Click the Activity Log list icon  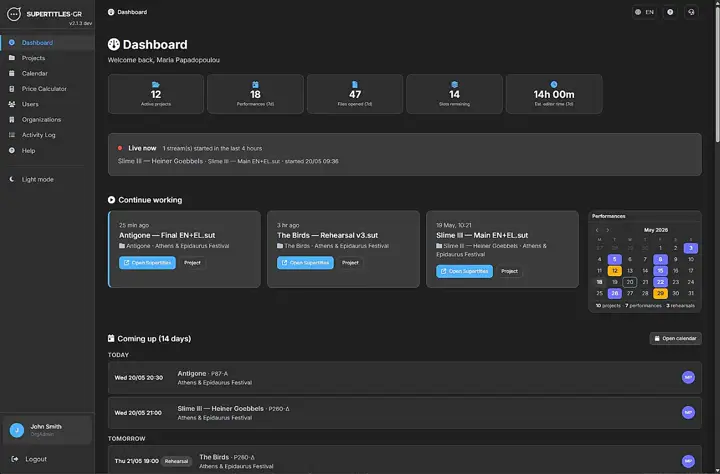click(x=12, y=135)
